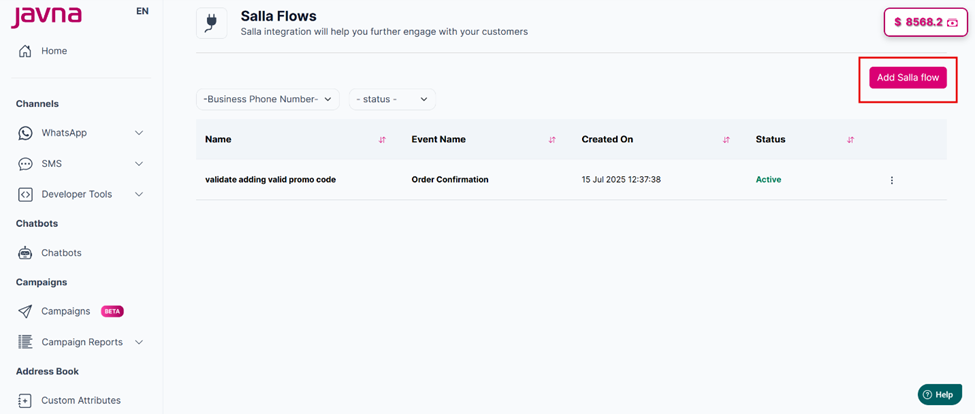The image size is (975, 414).
Task: Click the date 15 Jul 2025 12:37:38
Action: click(x=621, y=180)
